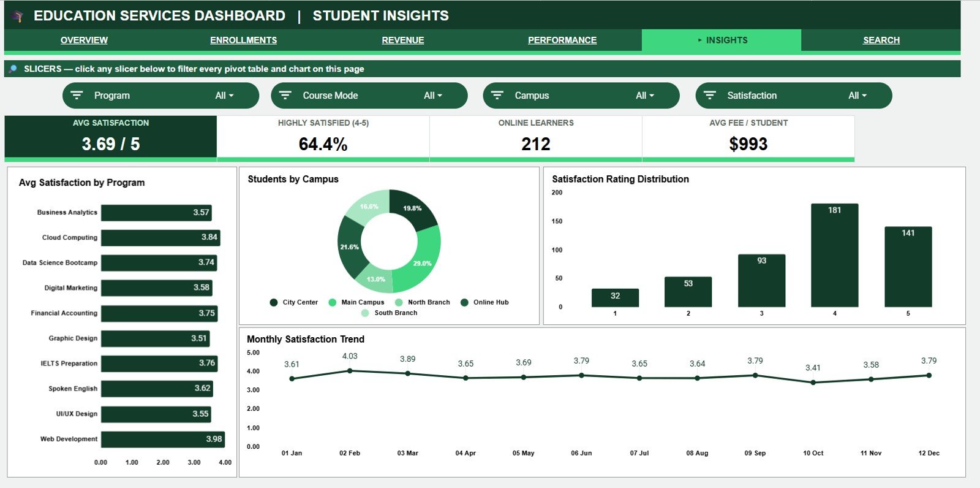Click the rating 4 bar showing 181
Image resolution: width=980 pixels, height=488 pixels.
[835, 255]
